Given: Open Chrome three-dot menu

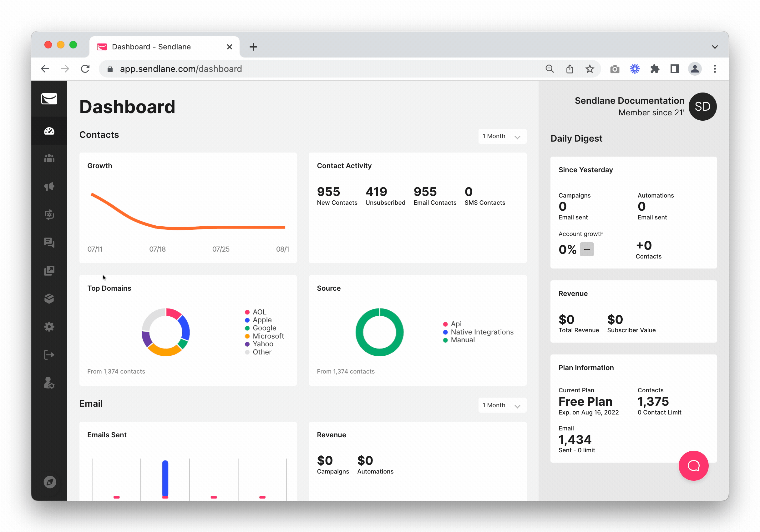Looking at the screenshot, I should (715, 69).
